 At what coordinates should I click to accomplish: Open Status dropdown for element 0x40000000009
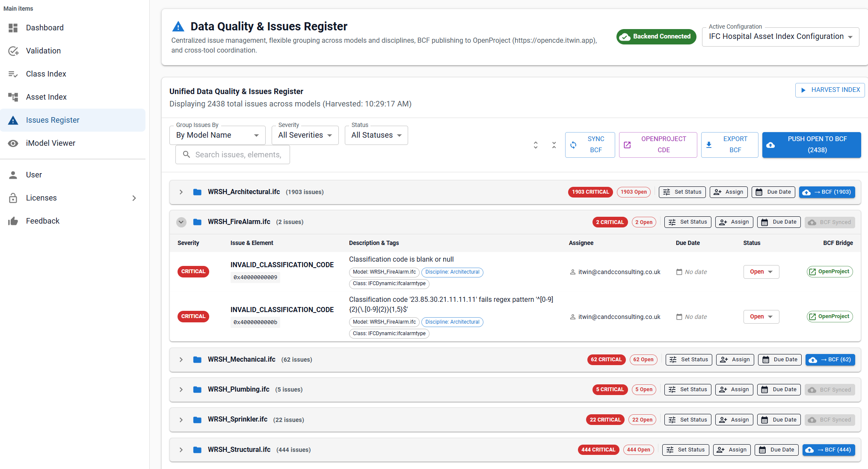click(x=761, y=272)
